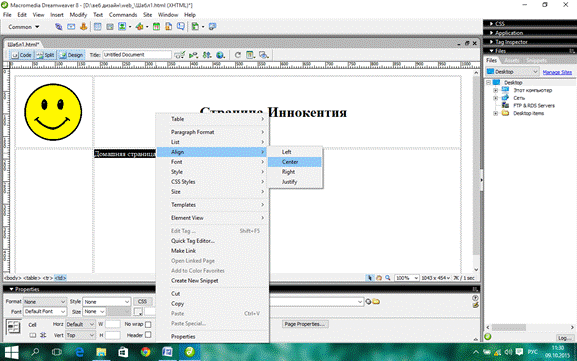
Task: Select Make Link from the context menu
Action: (183, 251)
